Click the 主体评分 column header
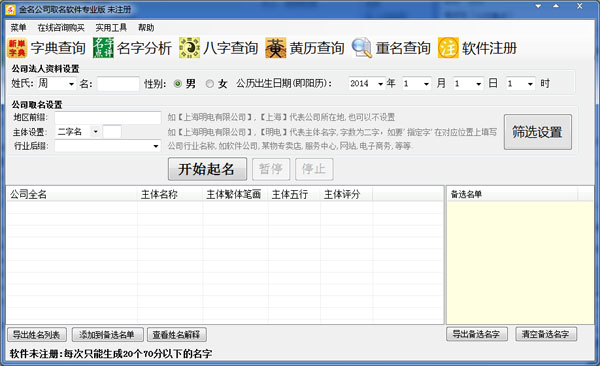The width and height of the screenshot is (600, 366). 346,194
